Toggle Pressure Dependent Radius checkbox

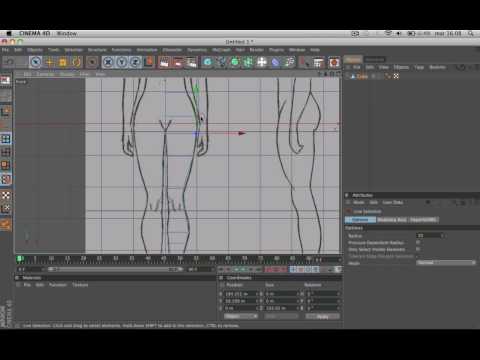[418, 242]
